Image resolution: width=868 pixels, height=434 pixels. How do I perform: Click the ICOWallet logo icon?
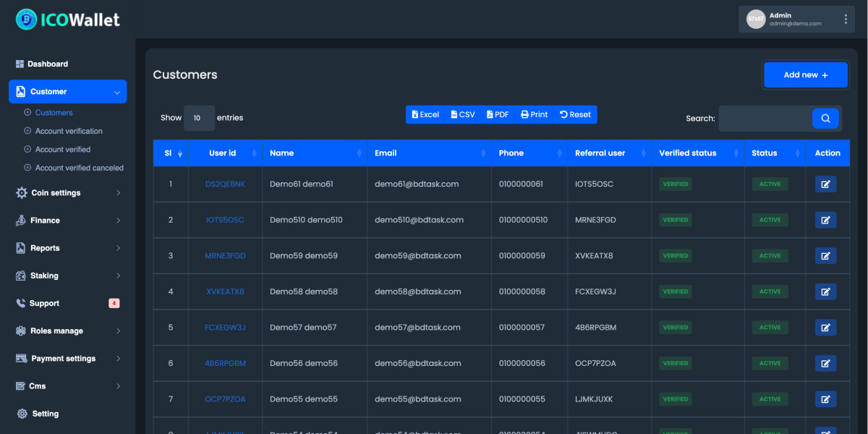(26, 19)
